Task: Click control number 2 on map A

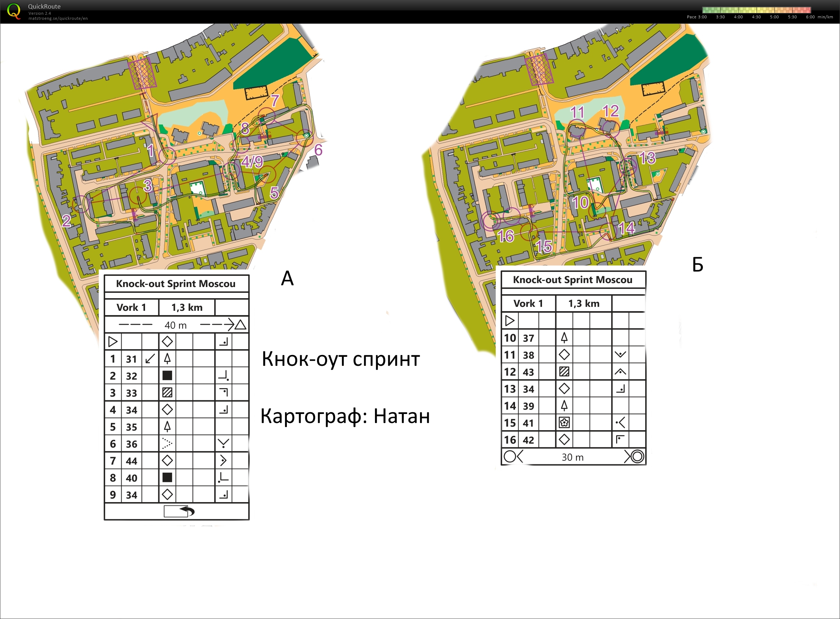Action: [x=66, y=221]
